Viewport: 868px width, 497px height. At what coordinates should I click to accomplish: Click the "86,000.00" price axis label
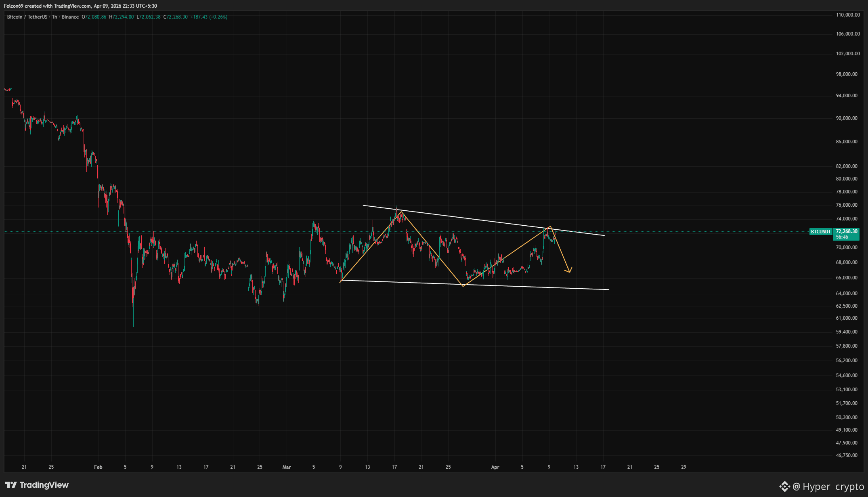point(847,142)
